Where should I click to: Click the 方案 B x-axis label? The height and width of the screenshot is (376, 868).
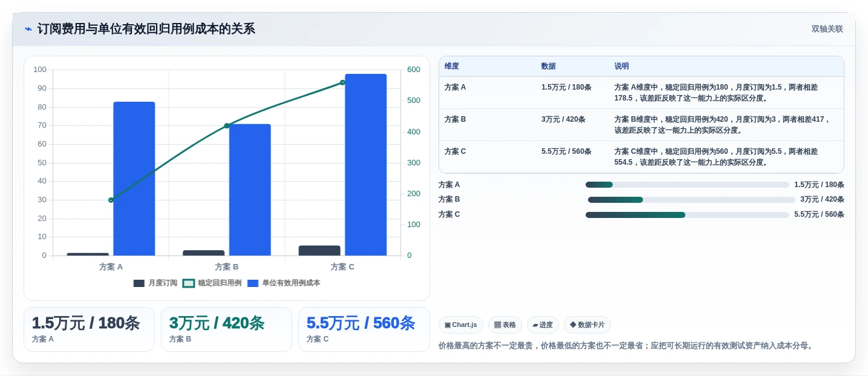click(227, 266)
